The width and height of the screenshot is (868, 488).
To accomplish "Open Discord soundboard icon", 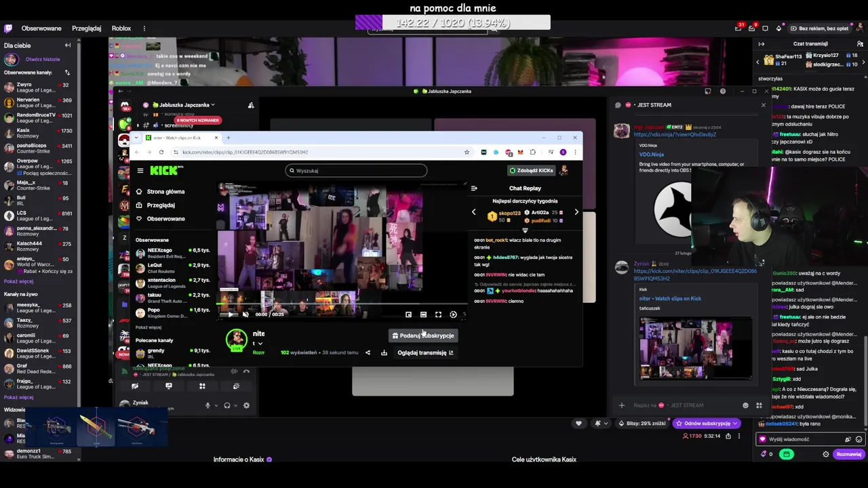I will (236, 386).
